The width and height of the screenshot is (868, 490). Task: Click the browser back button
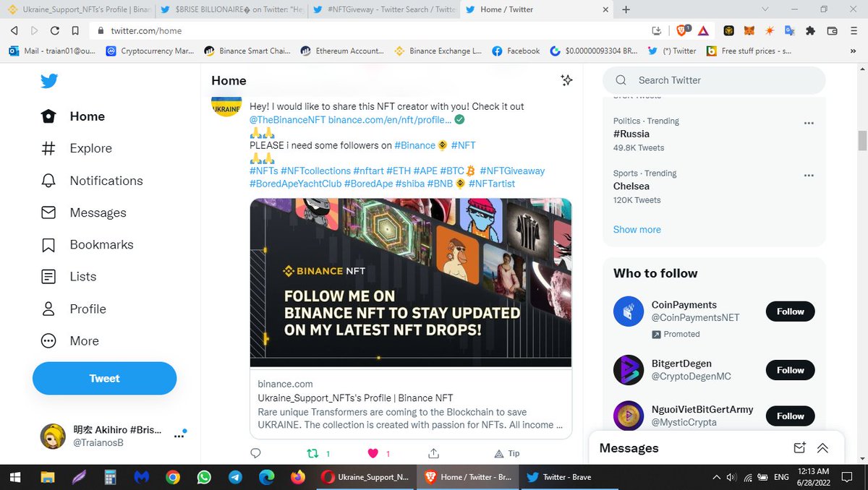[x=14, y=30]
